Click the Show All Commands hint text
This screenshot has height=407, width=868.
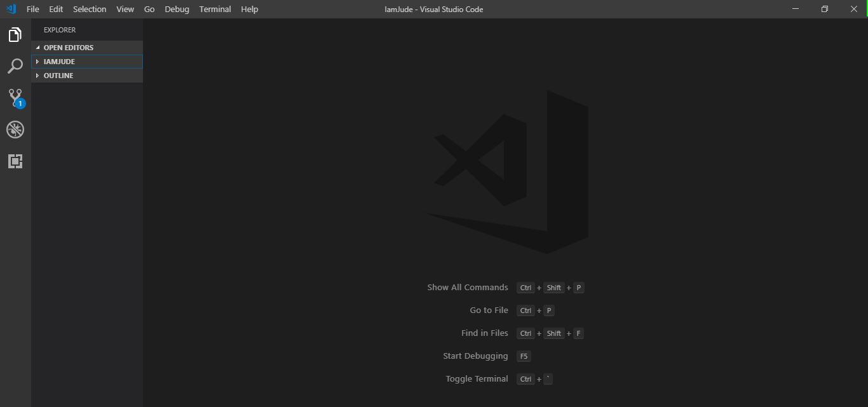468,288
